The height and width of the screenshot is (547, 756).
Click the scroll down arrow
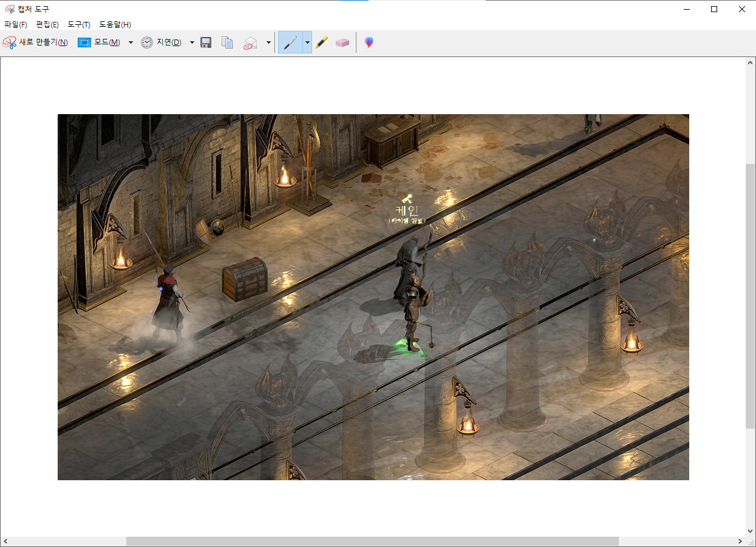pos(751,531)
